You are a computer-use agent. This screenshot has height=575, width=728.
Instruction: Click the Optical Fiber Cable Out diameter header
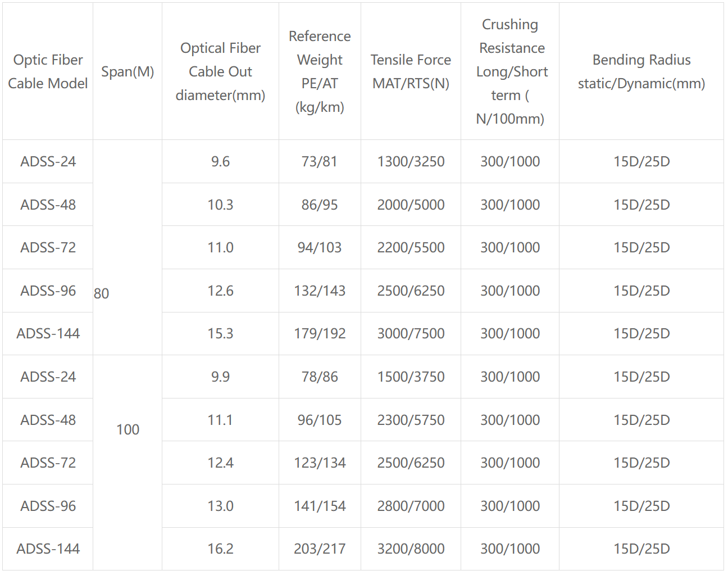click(220, 71)
